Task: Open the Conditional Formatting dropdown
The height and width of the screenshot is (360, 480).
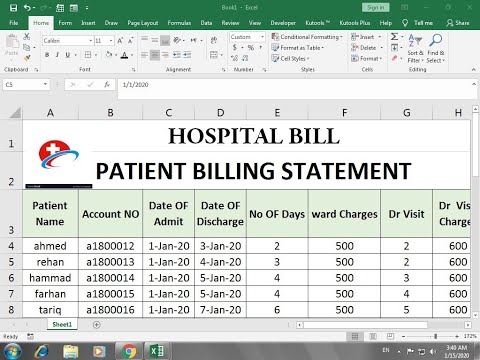Action: (x=307, y=37)
